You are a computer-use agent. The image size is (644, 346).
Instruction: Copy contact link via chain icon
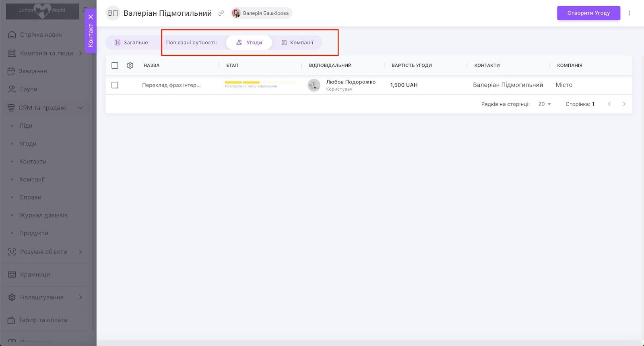point(221,13)
